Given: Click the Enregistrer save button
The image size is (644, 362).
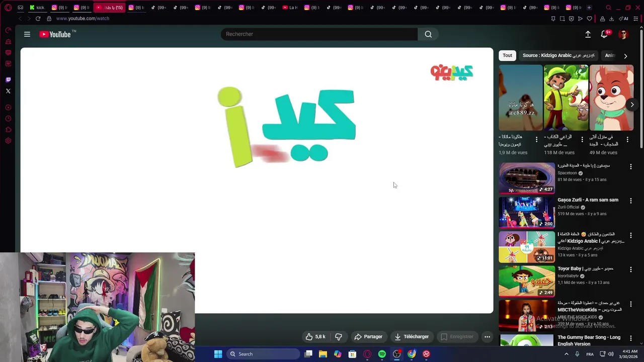Looking at the screenshot, I should click(x=457, y=337).
